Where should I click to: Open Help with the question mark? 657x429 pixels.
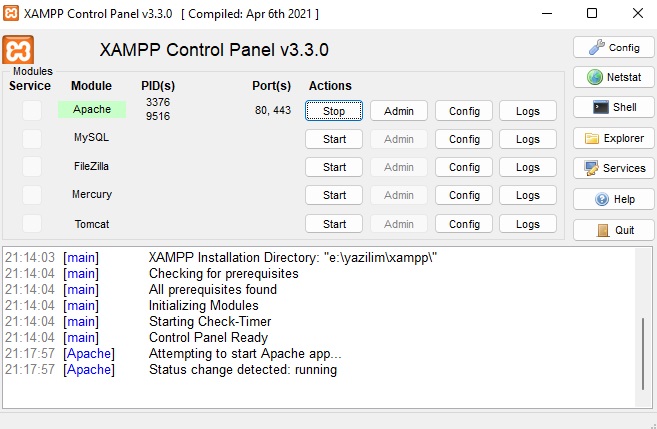pos(613,199)
